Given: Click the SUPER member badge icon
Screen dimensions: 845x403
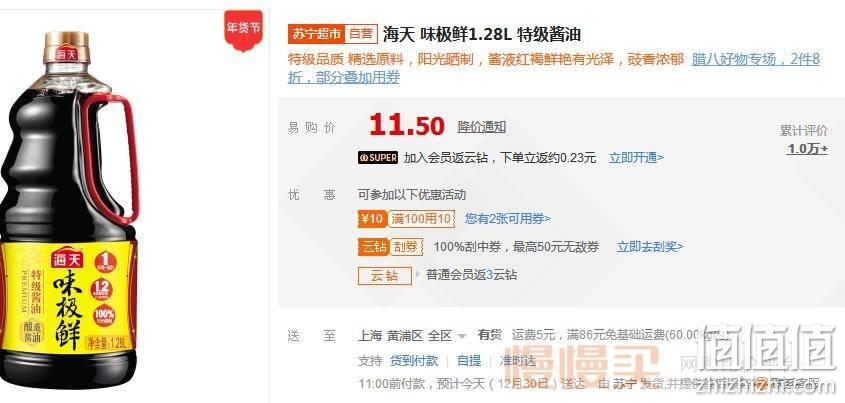Looking at the screenshot, I should (x=378, y=158).
